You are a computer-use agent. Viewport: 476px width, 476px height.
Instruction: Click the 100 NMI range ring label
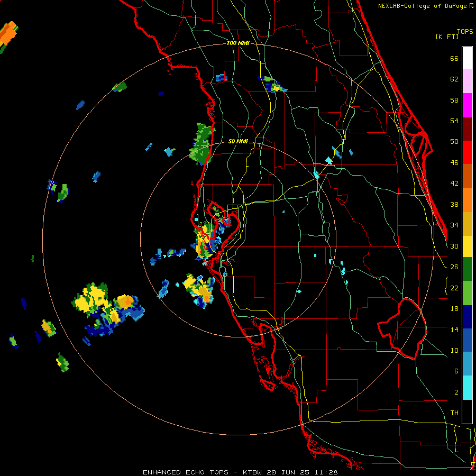(238, 43)
